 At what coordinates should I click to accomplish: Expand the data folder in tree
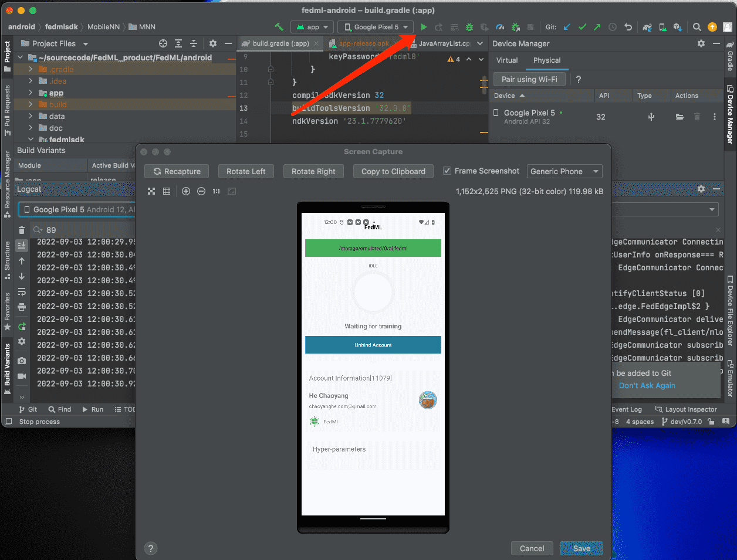pos(31,116)
